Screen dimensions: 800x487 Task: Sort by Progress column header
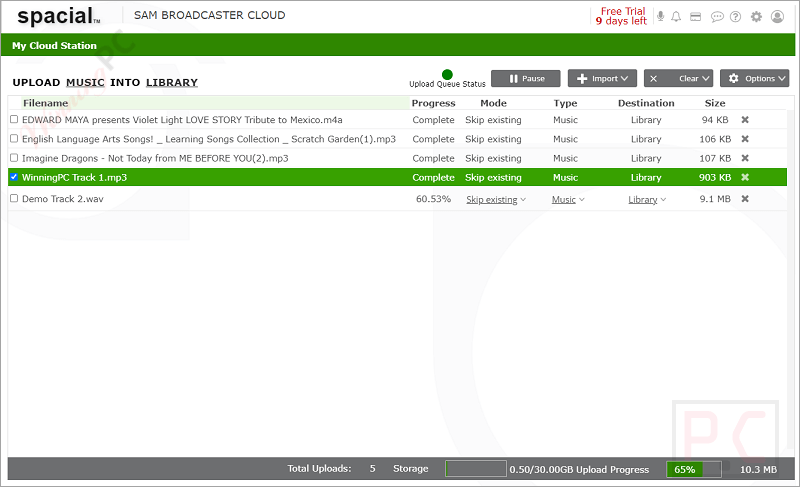click(x=433, y=103)
